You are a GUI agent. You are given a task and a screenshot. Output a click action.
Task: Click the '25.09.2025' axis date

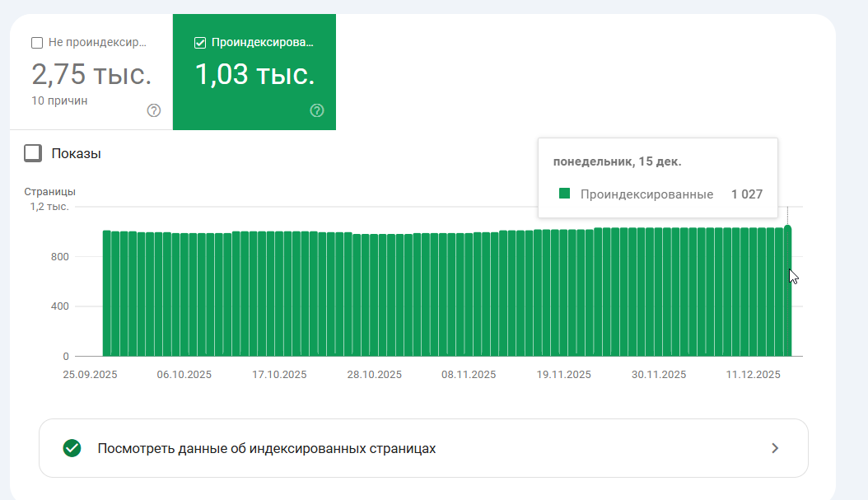(90, 375)
